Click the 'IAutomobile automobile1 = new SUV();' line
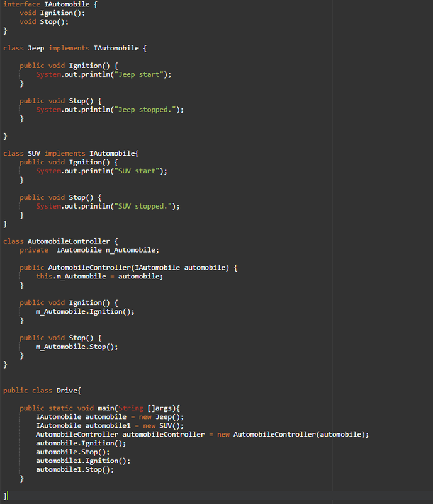Viewport: 433px width, 504px height. click(x=110, y=426)
